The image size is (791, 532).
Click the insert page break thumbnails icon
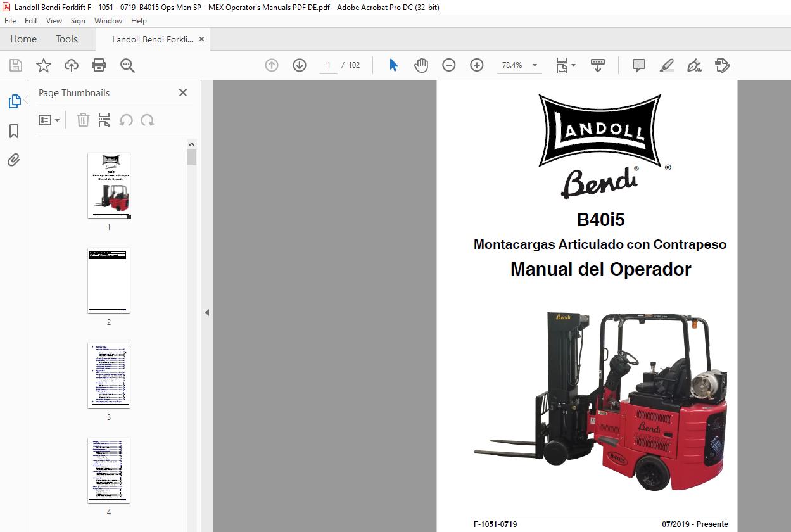click(x=104, y=120)
